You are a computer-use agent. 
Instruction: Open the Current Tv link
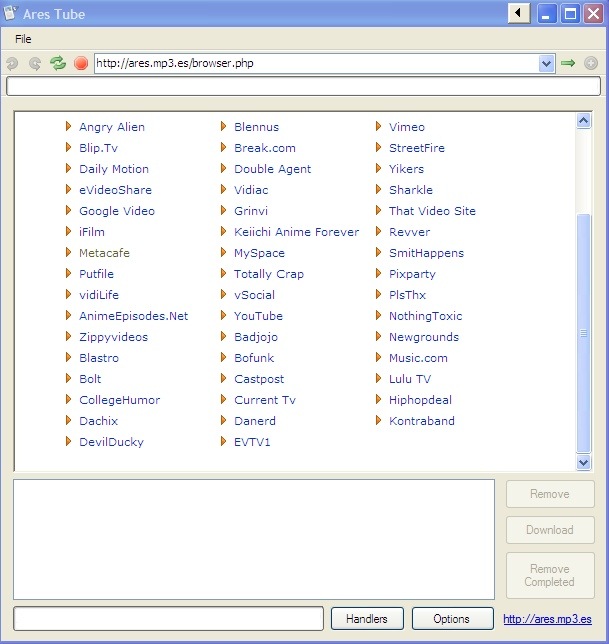tap(265, 400)
